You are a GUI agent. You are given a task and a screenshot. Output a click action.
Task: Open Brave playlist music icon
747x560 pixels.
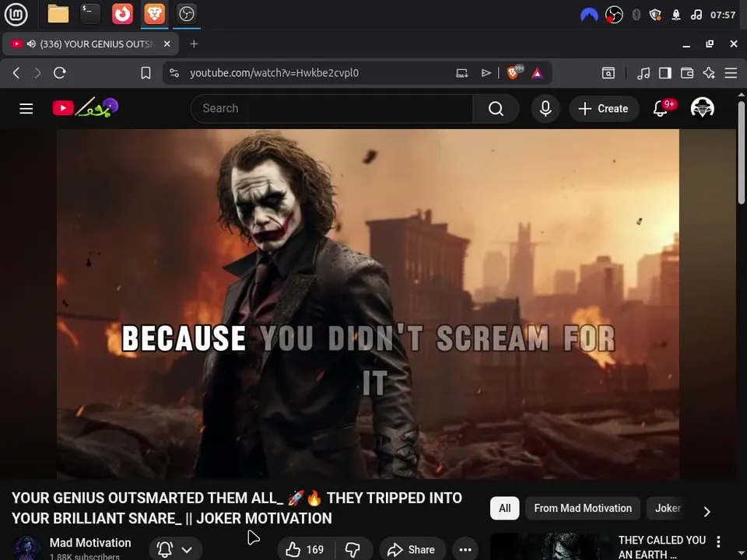point(644,73)
